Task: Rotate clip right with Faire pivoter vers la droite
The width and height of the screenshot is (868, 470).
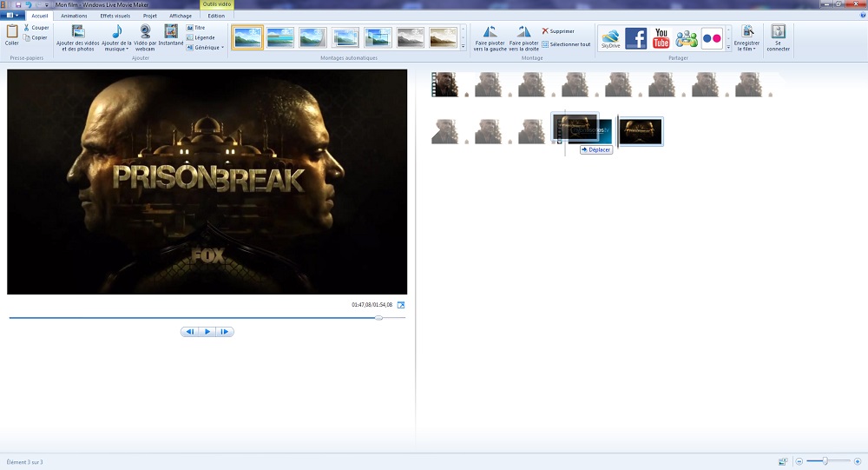Action: pos(523,37)
